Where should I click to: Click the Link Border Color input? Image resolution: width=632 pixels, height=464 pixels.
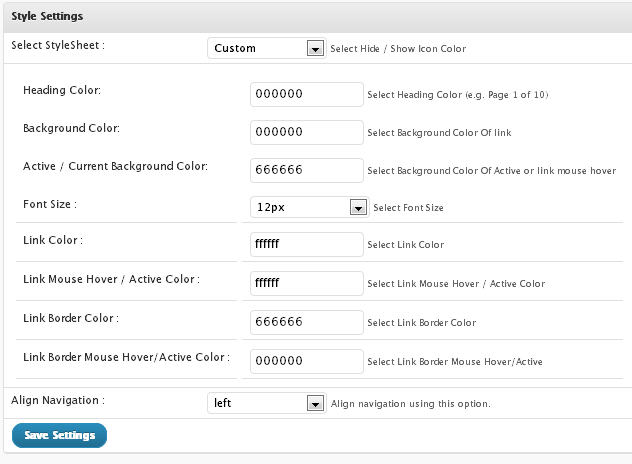[307, 322]
